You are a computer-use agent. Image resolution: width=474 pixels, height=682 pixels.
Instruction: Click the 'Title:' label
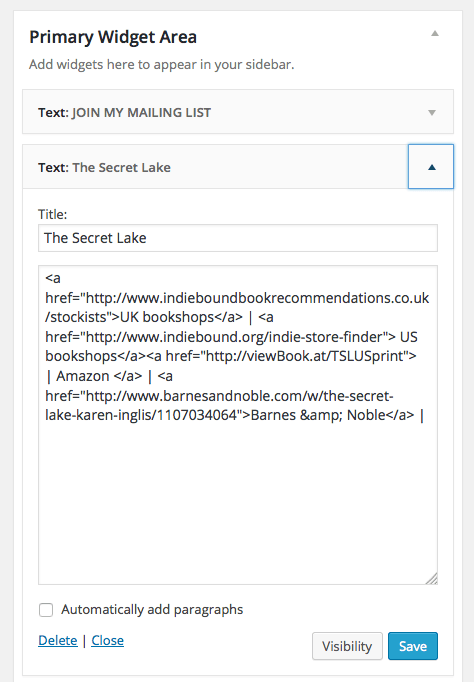point(53,214)
